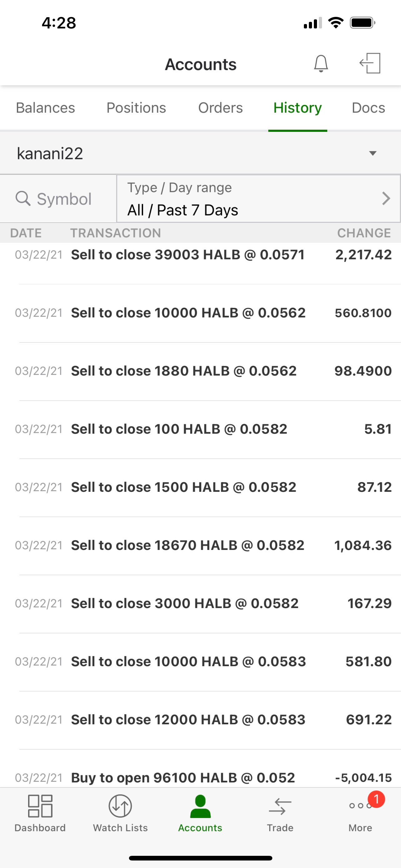Tap the log out icon
The height and width of the screenshot is (868, 401).
(x=370, y=63)
